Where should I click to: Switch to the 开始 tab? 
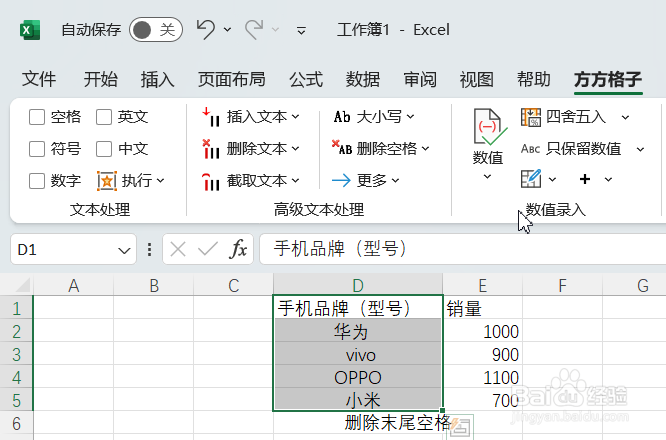(x=101, y=79)
